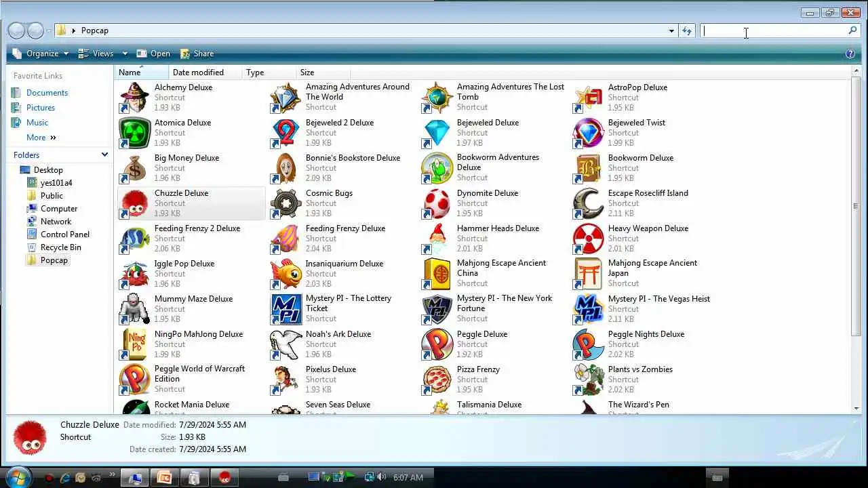Viewport: 868px width, 488px height.
Task: Expand the More favorite links chevron
Action: coord(53,138)
